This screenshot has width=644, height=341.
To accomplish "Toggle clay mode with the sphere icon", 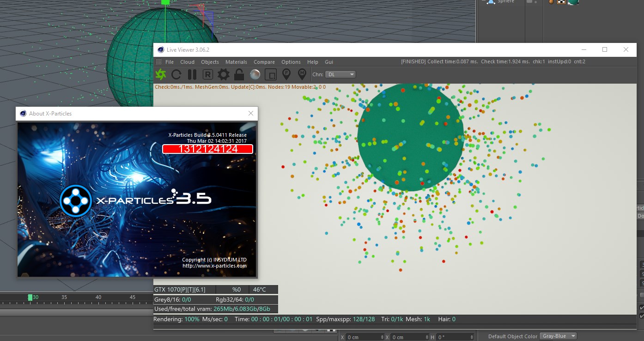I will click(x=255, y=74).
